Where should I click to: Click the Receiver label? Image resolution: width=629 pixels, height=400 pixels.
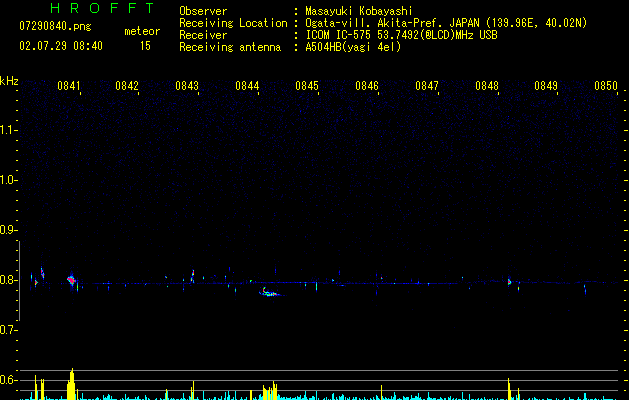tap(203, 35)
